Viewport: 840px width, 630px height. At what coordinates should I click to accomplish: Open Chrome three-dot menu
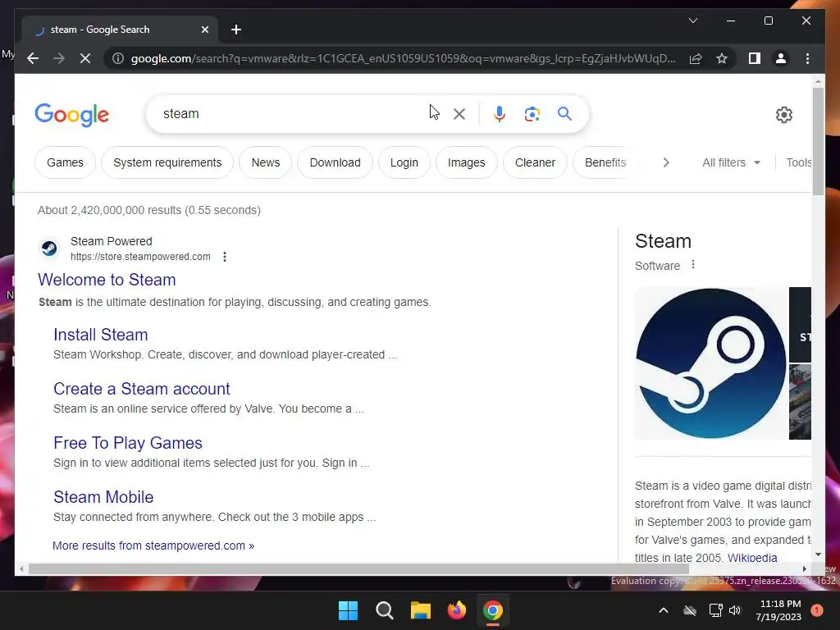[x=807, y=58]
